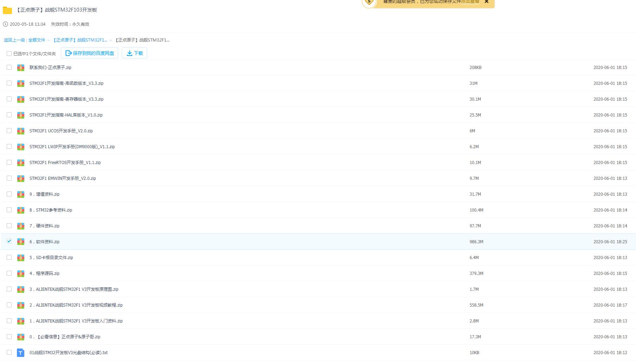Viewport: 636px width, 364px height.
Task: Click the archive icon of the 开发板入门资料 file
Action: click(x=21, y=321)
